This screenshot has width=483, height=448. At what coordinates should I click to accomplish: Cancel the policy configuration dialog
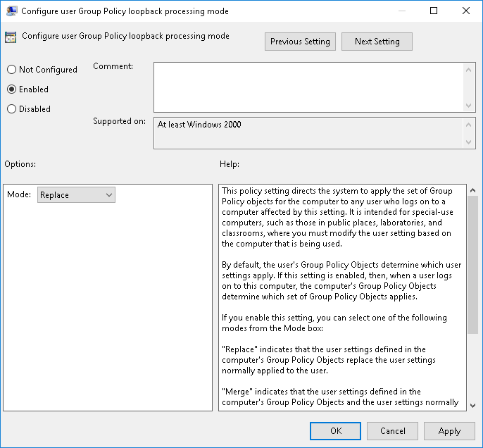tap(393, 431)
